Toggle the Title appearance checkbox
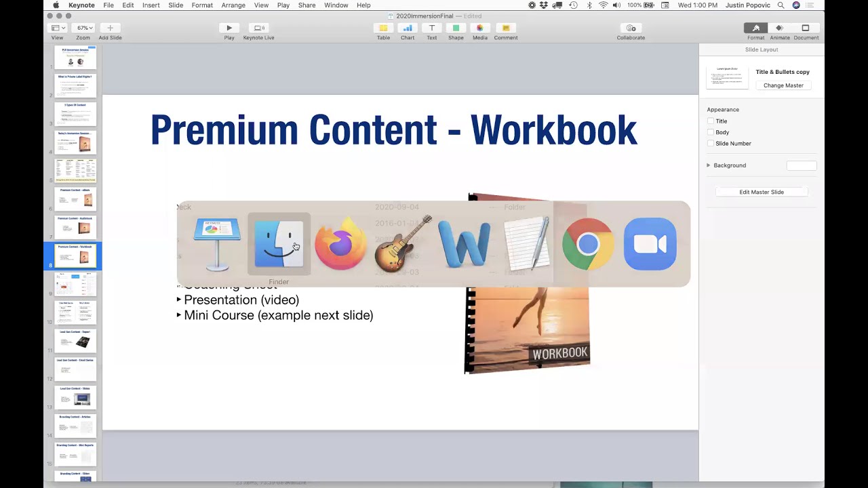Screen dimensions: 868x488 click(x=711, y=121)
